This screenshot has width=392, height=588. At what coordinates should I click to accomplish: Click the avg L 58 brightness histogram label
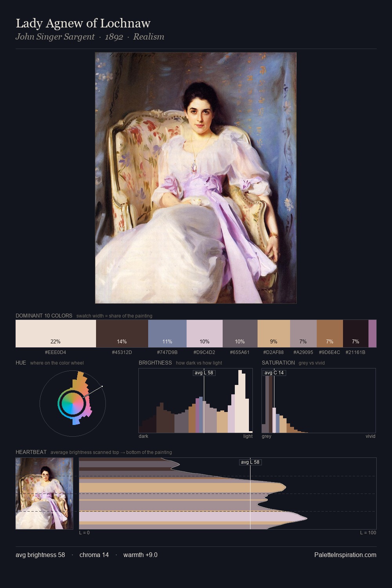pos(204,373)
